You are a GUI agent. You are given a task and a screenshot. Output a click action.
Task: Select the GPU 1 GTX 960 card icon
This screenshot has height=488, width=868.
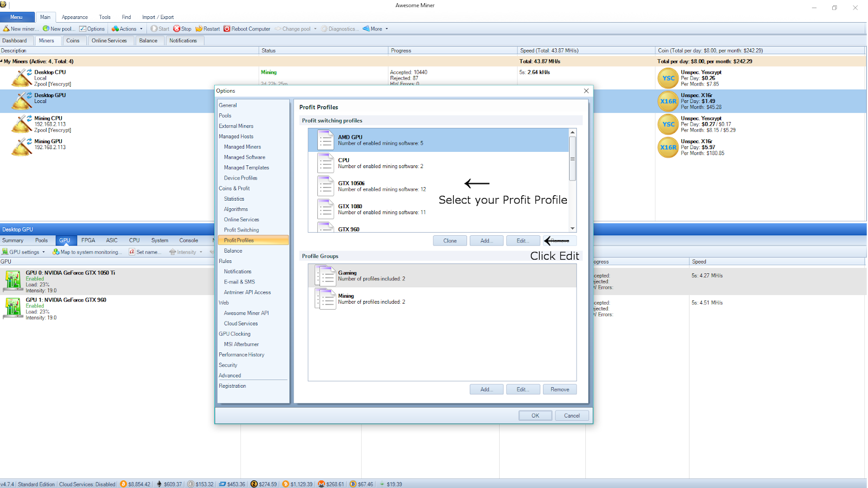point(13,308)
